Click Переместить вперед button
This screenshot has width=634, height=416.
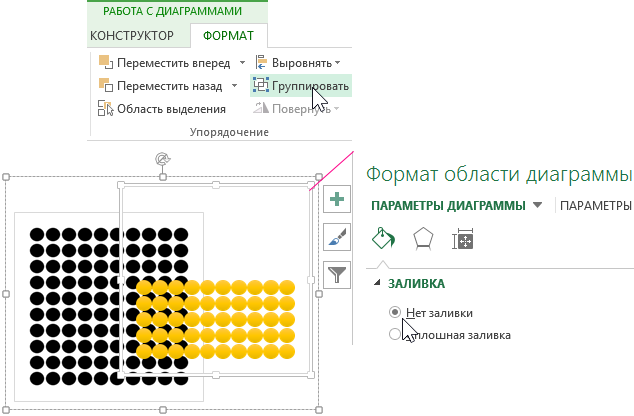click(166, 63)
